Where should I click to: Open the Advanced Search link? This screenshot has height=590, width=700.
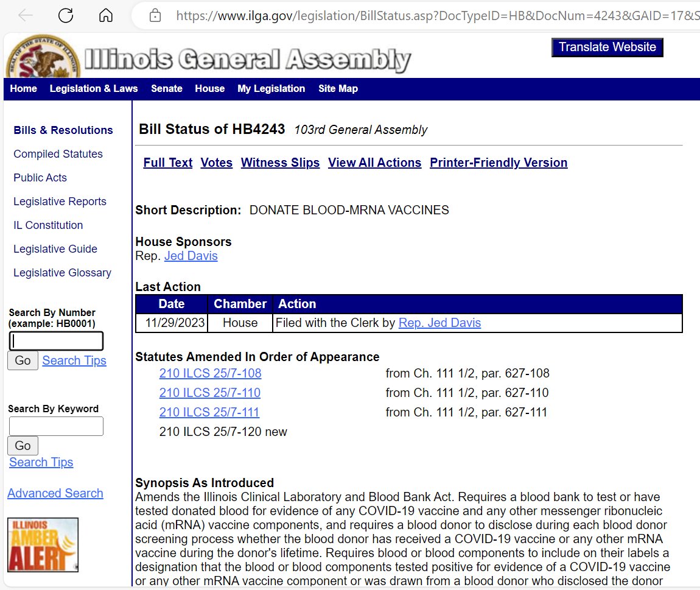pos(55,493)
